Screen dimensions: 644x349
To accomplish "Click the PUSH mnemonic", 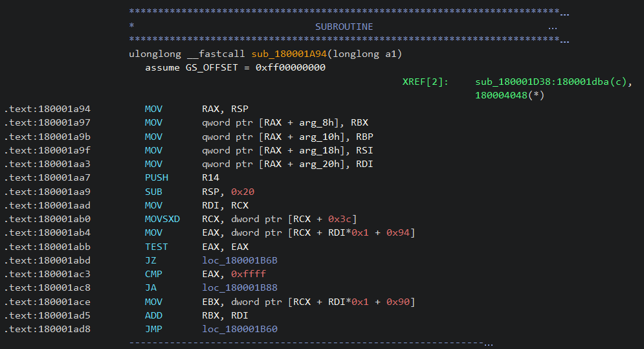I will [x=156, y=177].
